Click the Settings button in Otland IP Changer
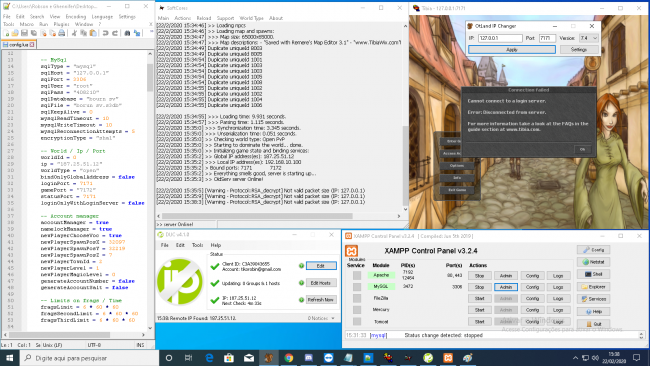 [579, 49]
